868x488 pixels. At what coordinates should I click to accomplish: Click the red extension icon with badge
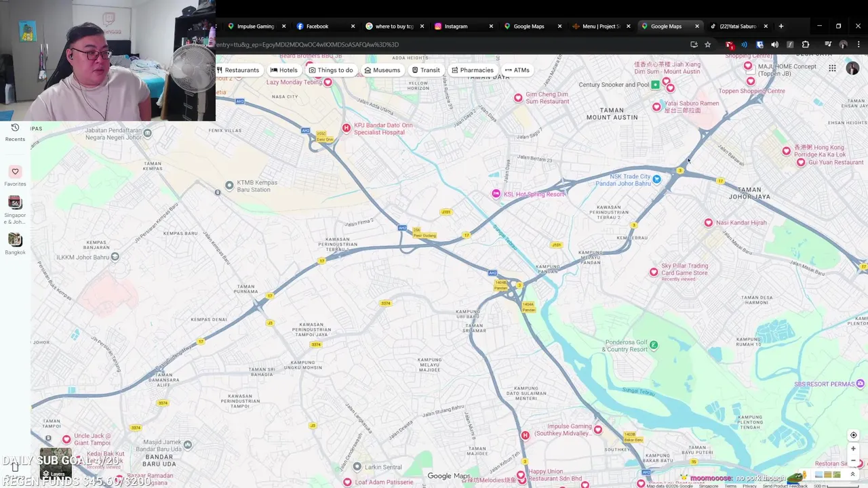click(730, 45)
